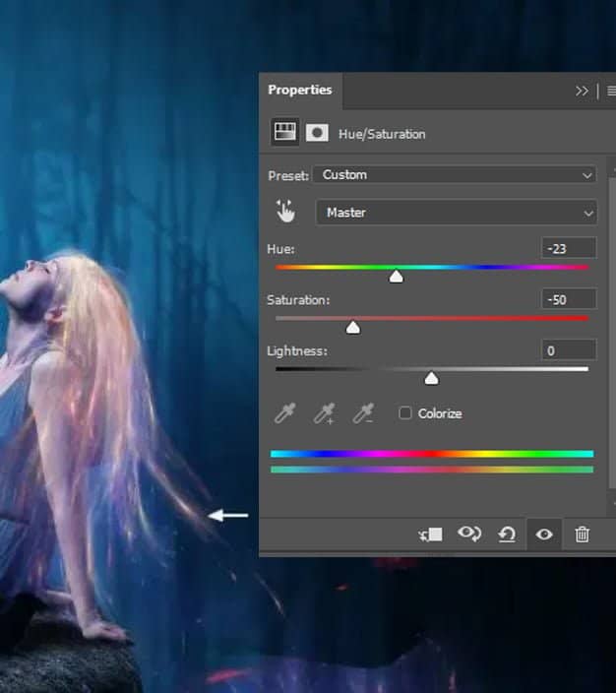Click the Hue/Saturation adjustment icon
Screen dimensions: 616x693
(285, 133)
